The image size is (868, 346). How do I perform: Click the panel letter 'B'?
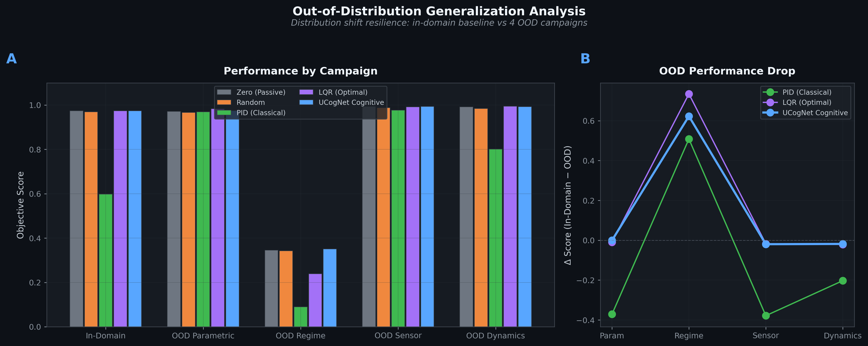(x=585, y=59)
